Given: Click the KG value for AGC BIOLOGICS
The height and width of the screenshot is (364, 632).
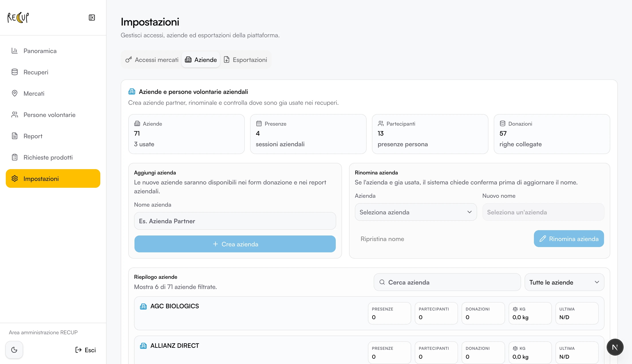Looking at the screenshot, I should click(x=520, y=317).
